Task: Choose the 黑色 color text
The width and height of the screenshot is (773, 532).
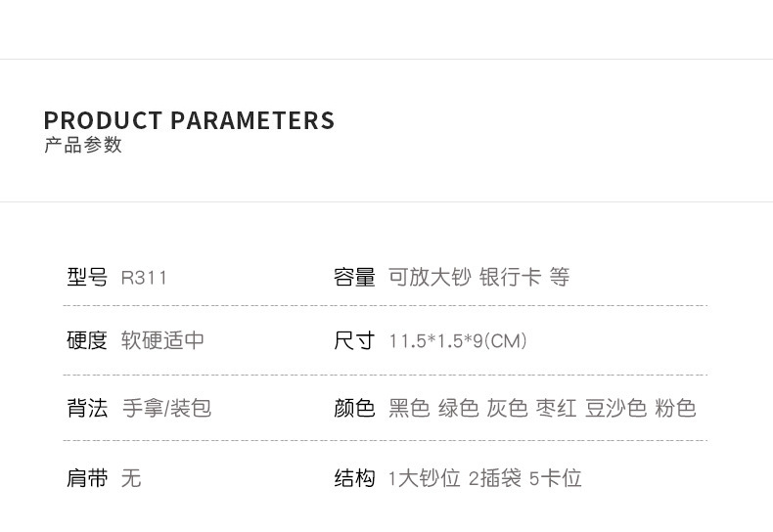Action: [x=409, y=408]
